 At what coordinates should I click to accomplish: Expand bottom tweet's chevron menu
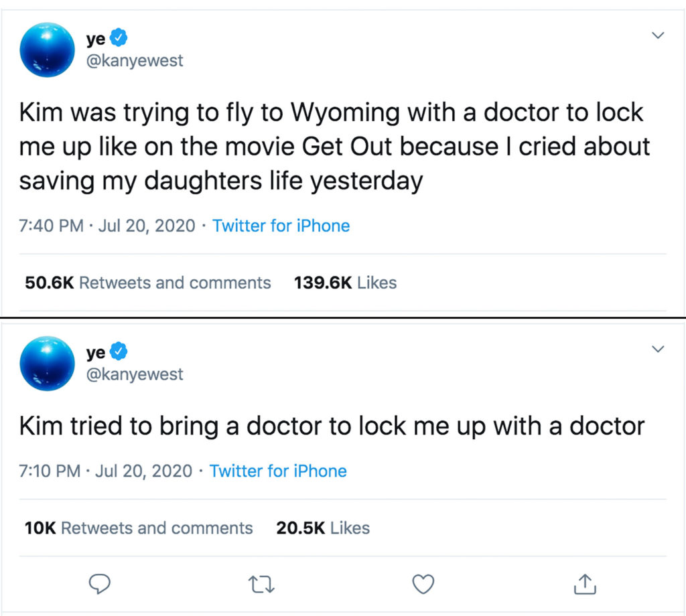pos(658,349)
